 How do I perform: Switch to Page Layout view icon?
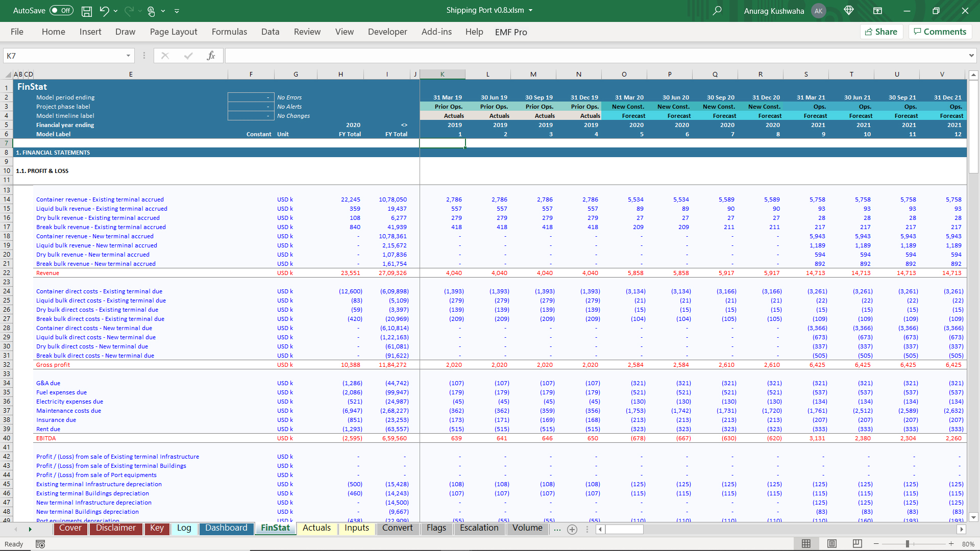click(832, 544)
